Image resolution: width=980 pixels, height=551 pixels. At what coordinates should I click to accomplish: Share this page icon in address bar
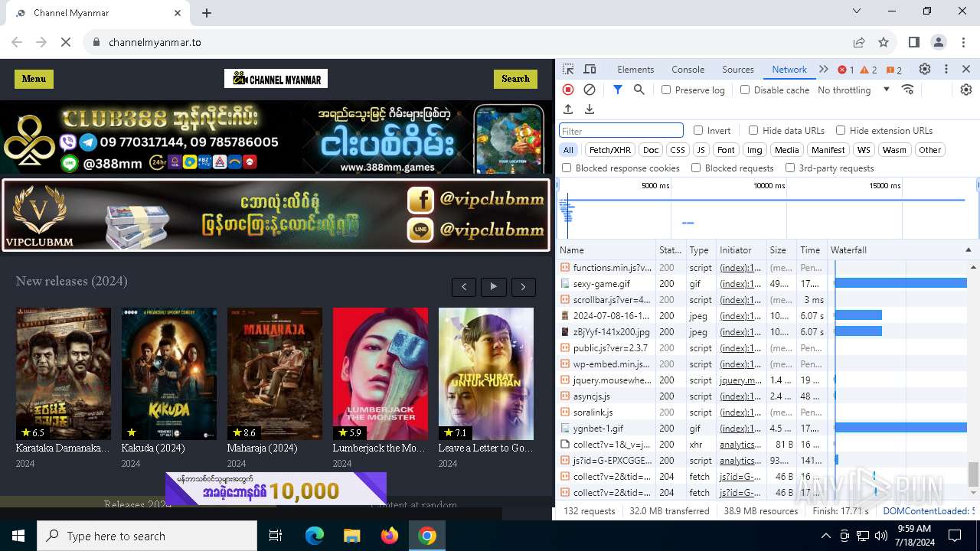tap(859, 42)
